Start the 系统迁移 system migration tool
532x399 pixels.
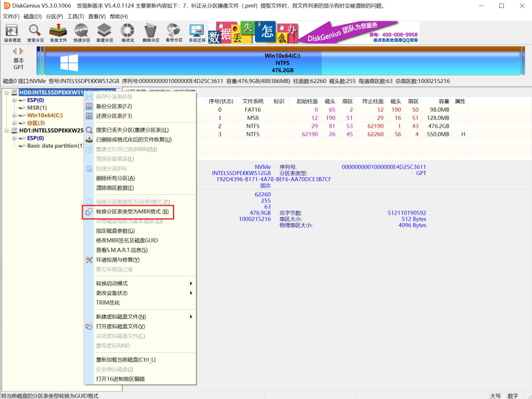tap(197, 32)
